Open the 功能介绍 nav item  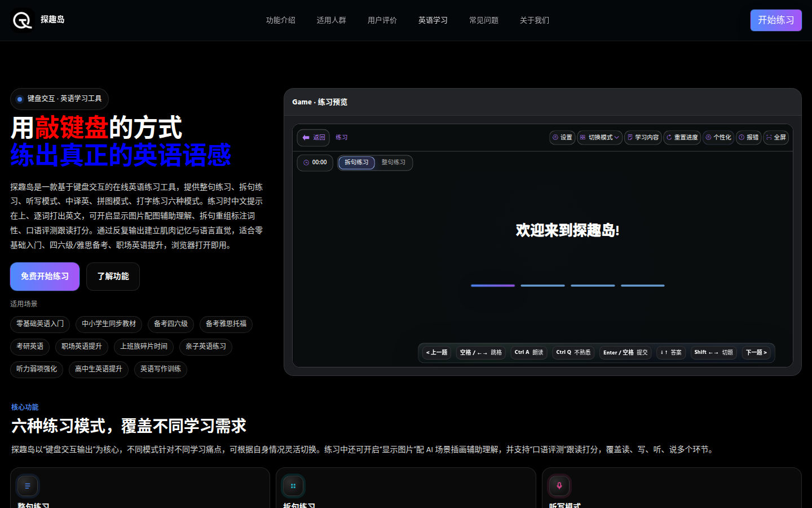[x=281, y=20]
